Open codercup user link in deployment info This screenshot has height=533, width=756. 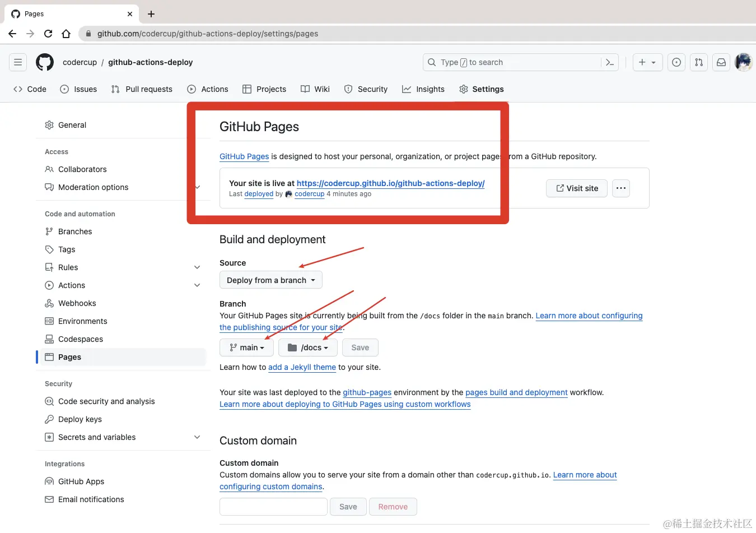click(310, 194)
